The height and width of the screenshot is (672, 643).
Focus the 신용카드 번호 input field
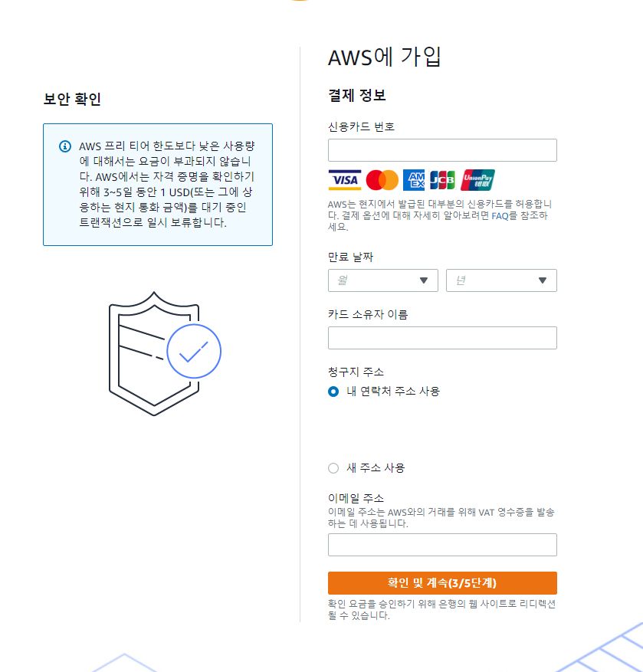[x=442, y=150]
